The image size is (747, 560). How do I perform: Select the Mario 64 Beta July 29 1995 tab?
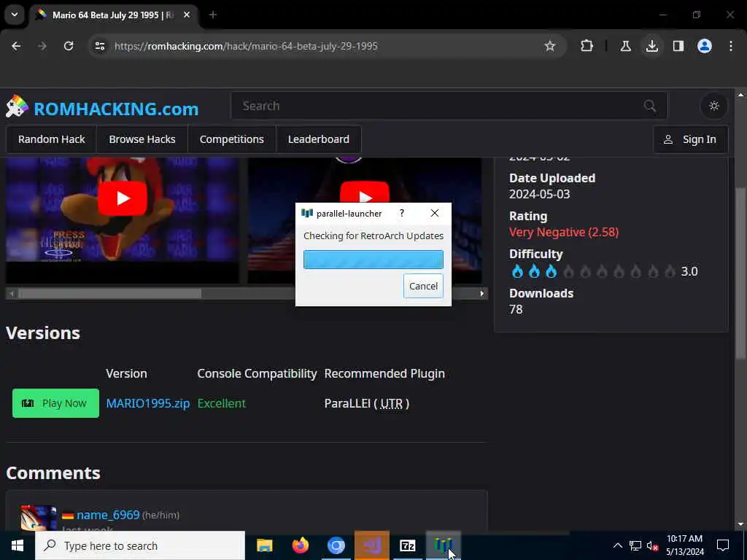tap(113, 15)
